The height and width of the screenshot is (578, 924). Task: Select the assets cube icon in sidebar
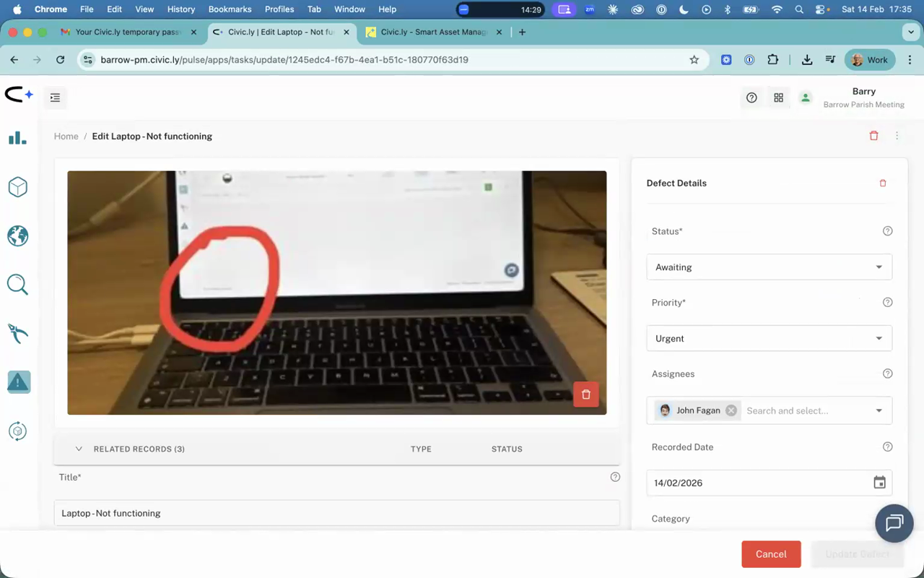(x=17, y=186)
